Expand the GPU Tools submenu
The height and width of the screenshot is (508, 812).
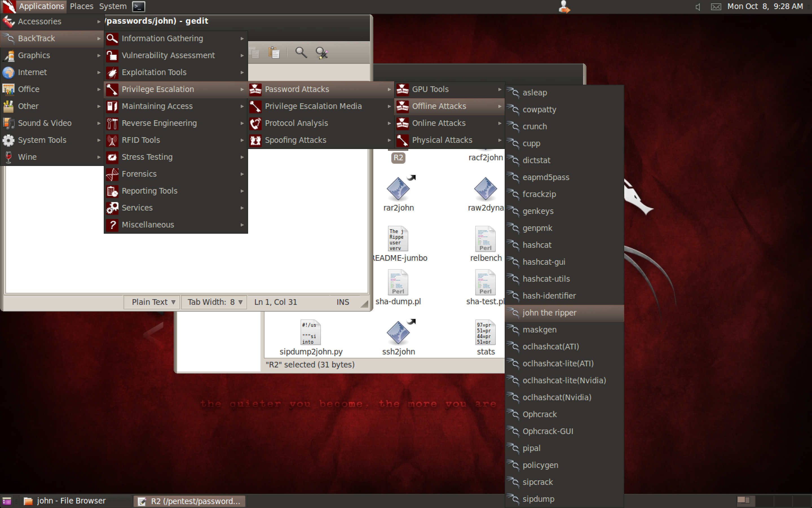449,89
